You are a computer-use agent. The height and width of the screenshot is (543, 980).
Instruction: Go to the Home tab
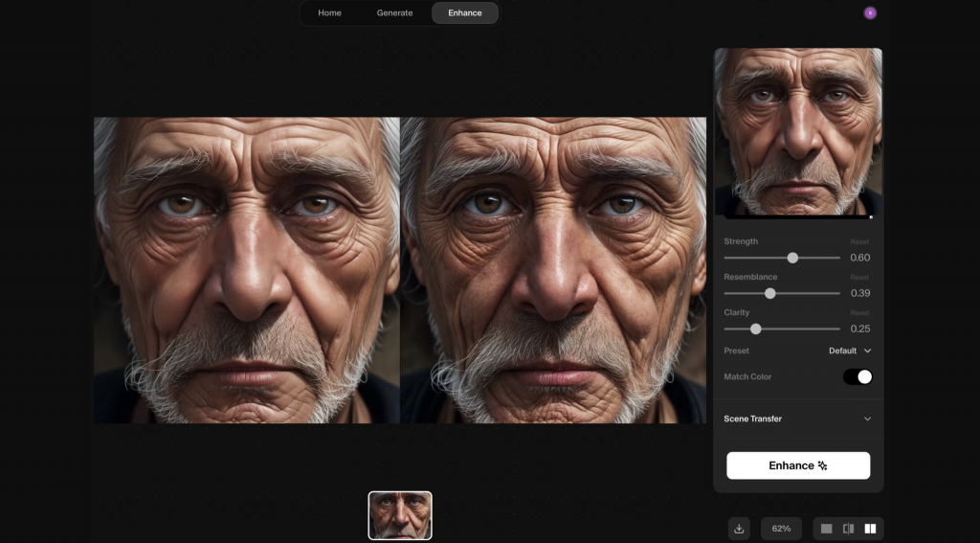[329, 13]
